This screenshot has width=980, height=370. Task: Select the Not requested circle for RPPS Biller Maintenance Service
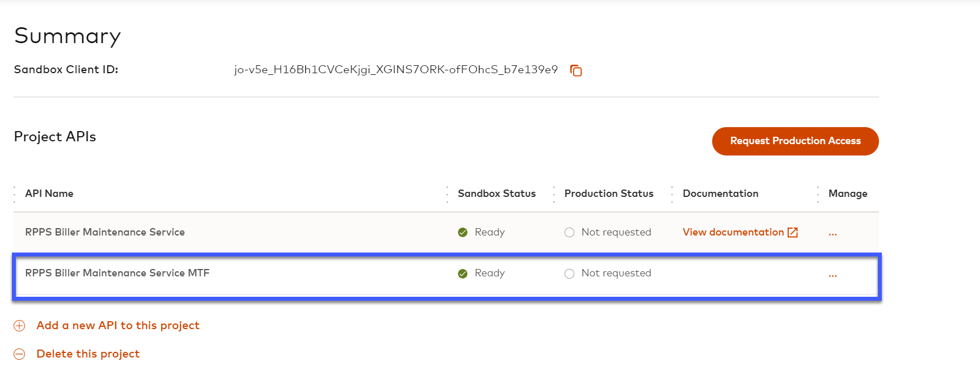[569, 232]
